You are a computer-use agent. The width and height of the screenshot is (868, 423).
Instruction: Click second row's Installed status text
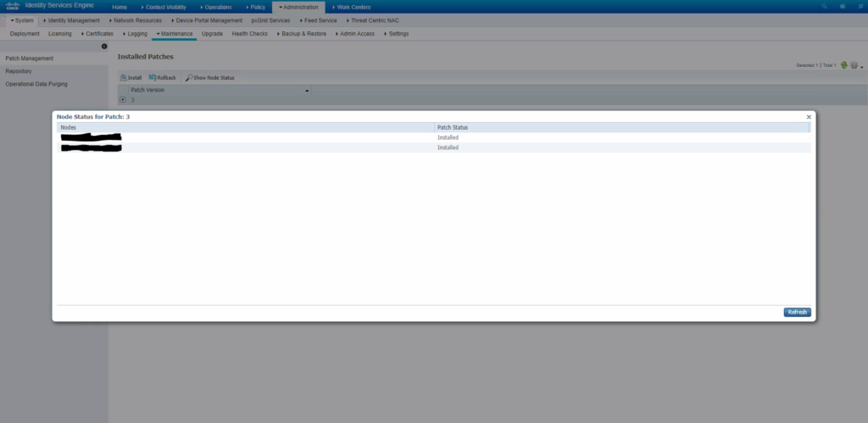pyautogui.click(x=448, y=147)
